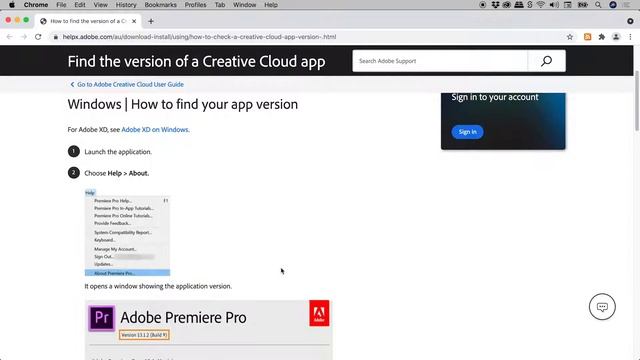Click the volume icon in menu bar
Viewport: 640px width, 360px height.
554,5
